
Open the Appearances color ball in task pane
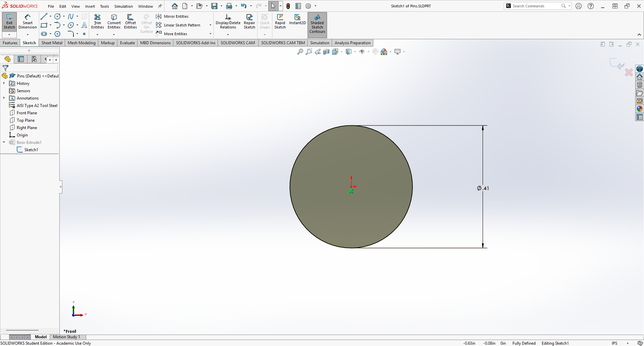pos(640,109)
